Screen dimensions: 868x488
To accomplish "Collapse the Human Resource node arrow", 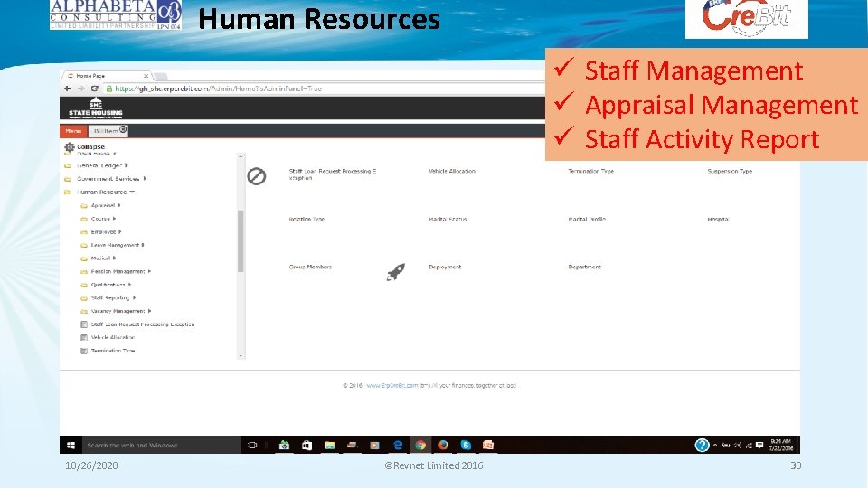I will coord(132,192).
